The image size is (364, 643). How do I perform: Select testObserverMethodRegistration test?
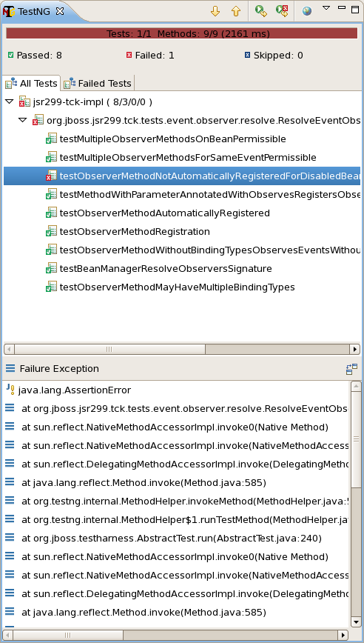[x=135, y=232]
